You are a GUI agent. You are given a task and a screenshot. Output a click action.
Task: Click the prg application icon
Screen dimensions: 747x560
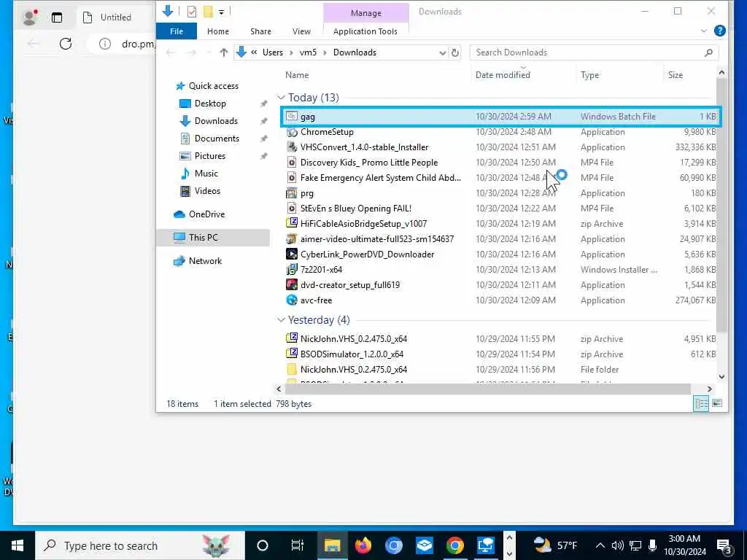click(x=292, y=193)
